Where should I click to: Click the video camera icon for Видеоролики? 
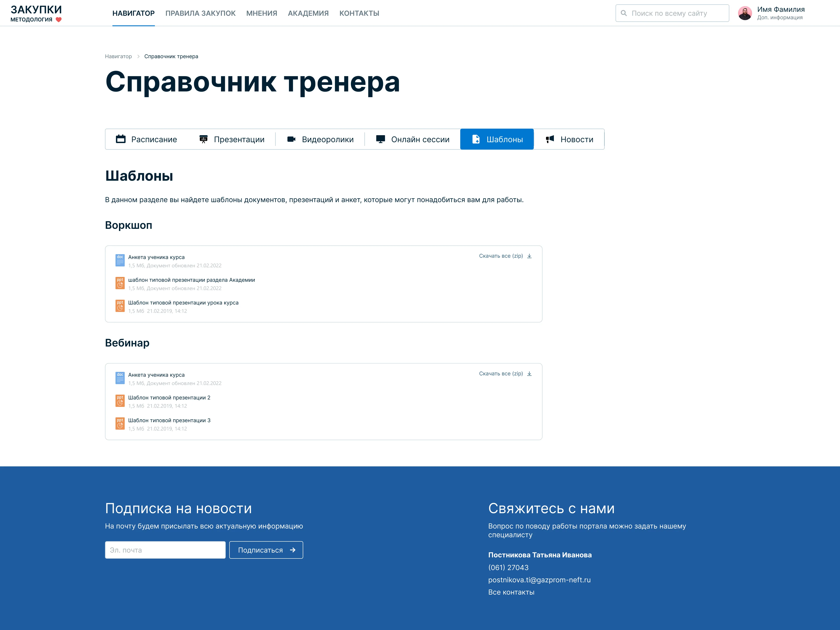[x=291, y=139]
